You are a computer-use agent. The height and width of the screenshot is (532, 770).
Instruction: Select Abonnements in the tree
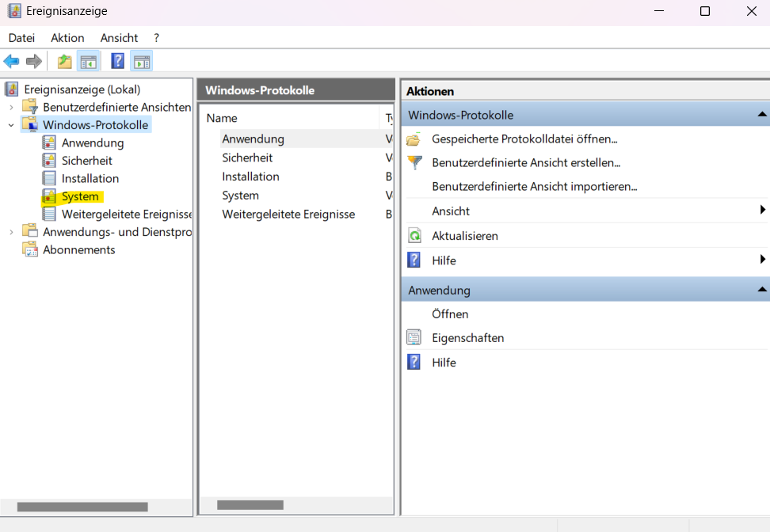[79, 250]
